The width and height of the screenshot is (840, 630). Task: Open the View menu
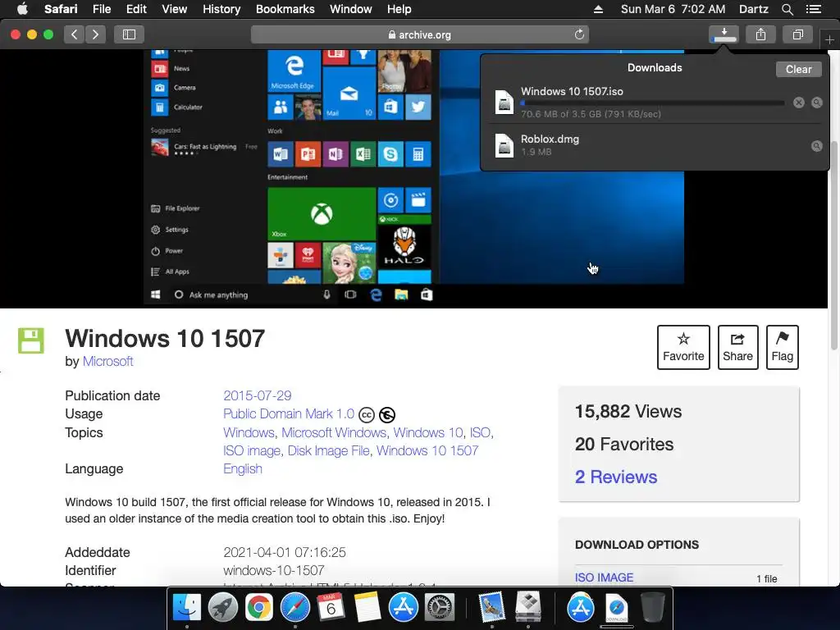[174, 9]
